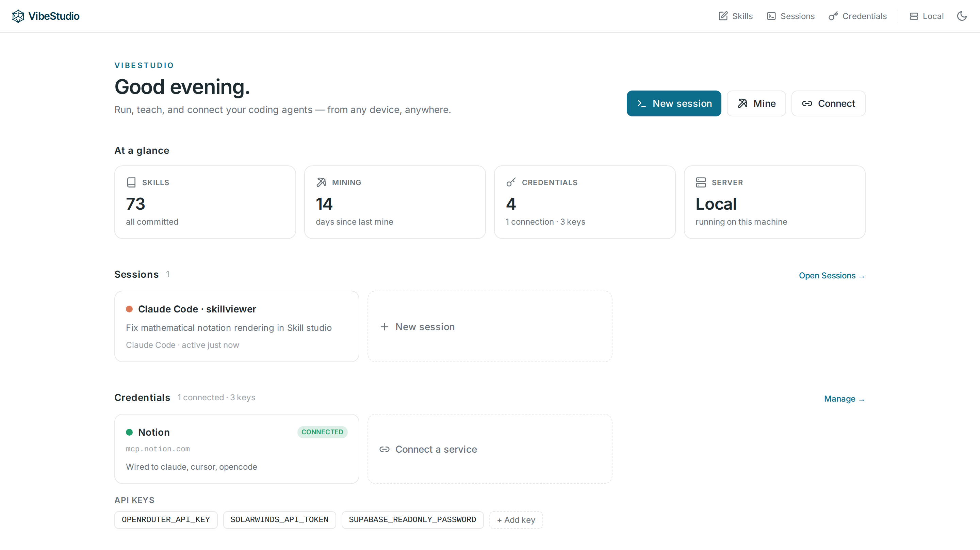Click the Connect button near the greeting
Viewport: 980px width, 550px height.
tap(828, 103)
